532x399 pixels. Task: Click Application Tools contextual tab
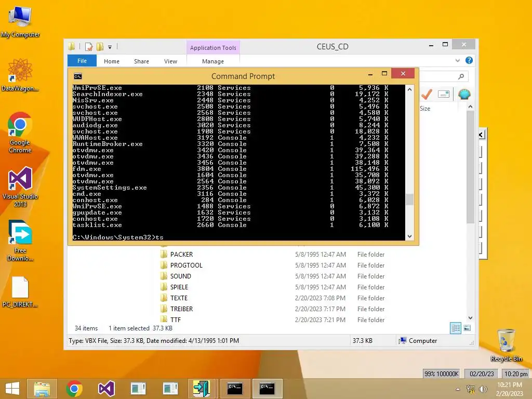[213, 48]
